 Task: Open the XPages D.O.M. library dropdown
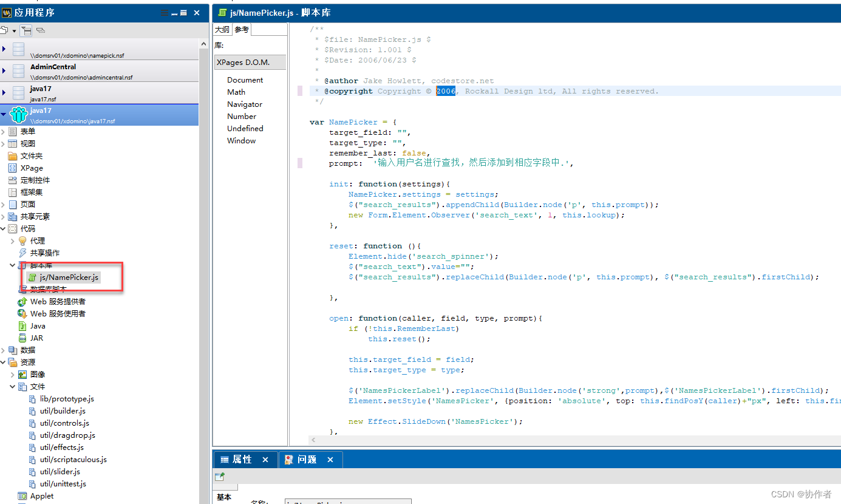click(x=250, y=62)
